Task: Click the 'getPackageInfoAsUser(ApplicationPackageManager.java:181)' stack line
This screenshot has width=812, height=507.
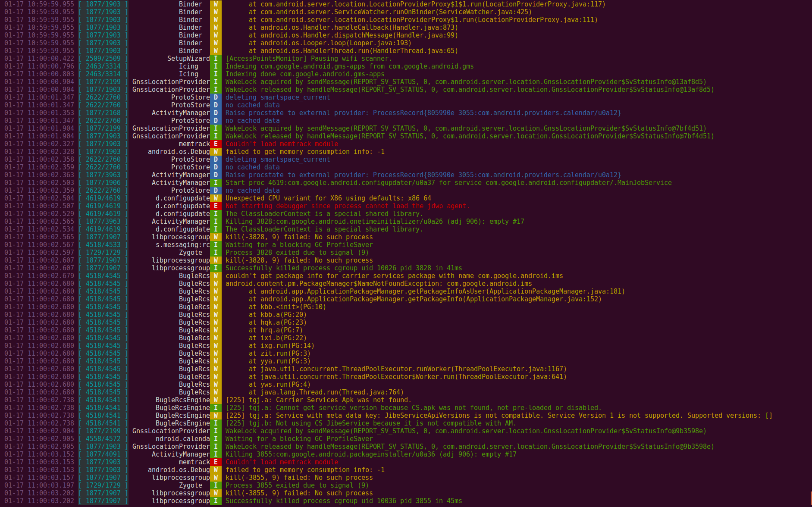Action: tap(437, 291)
